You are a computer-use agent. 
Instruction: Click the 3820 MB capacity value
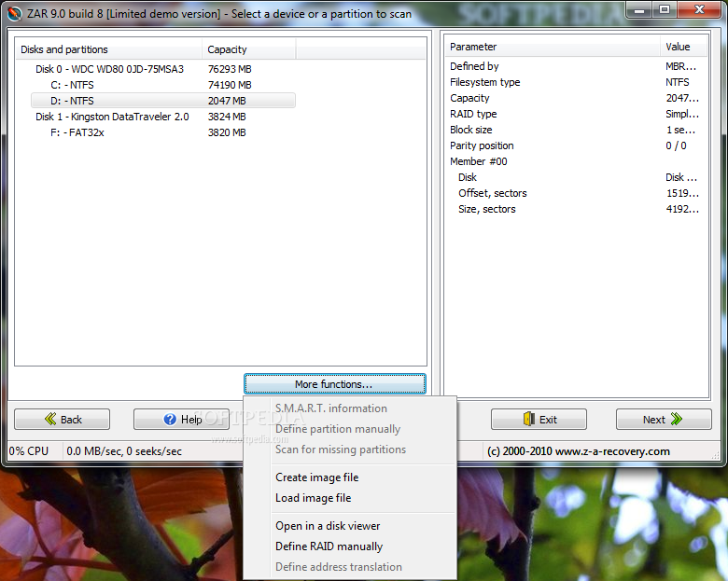pos(227,132)
